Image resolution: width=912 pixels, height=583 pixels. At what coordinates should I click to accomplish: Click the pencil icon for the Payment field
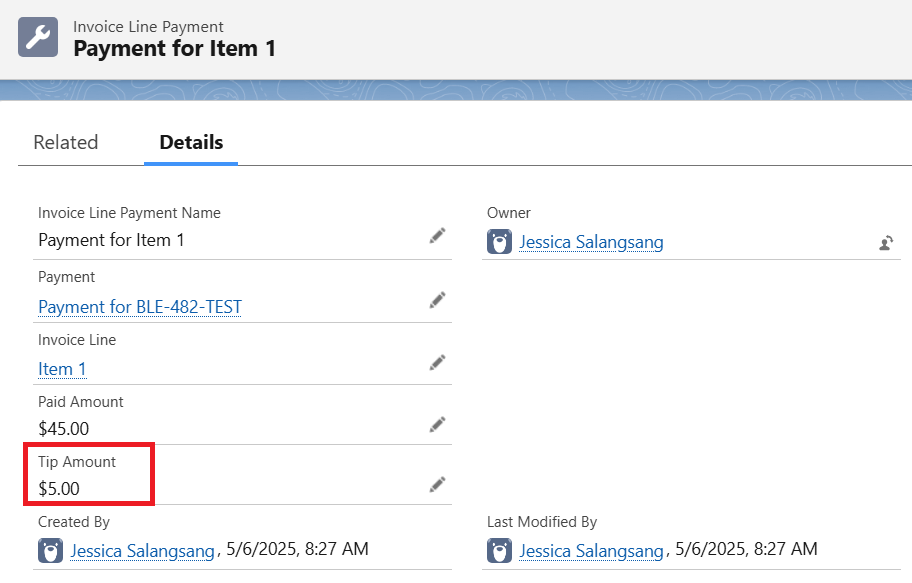(x=437, y=300)
